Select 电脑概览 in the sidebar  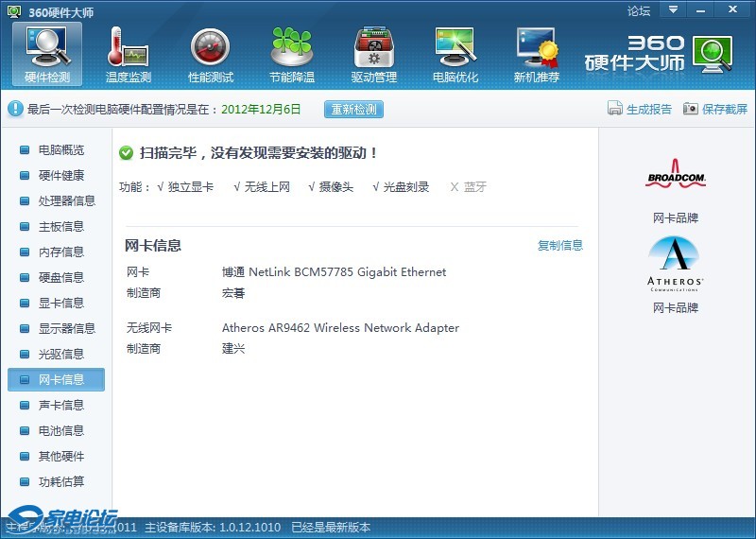pos(60,150)
